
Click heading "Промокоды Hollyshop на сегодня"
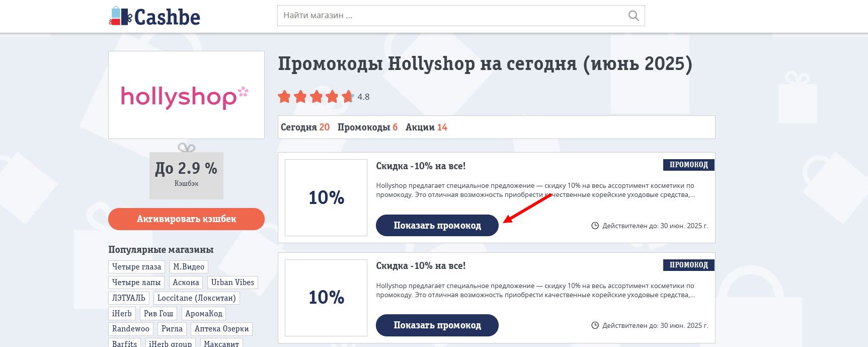click(x=485, y=64)
